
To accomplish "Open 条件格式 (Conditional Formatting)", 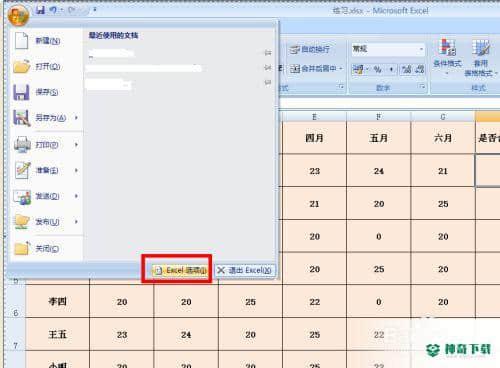I will pos(447,57).
